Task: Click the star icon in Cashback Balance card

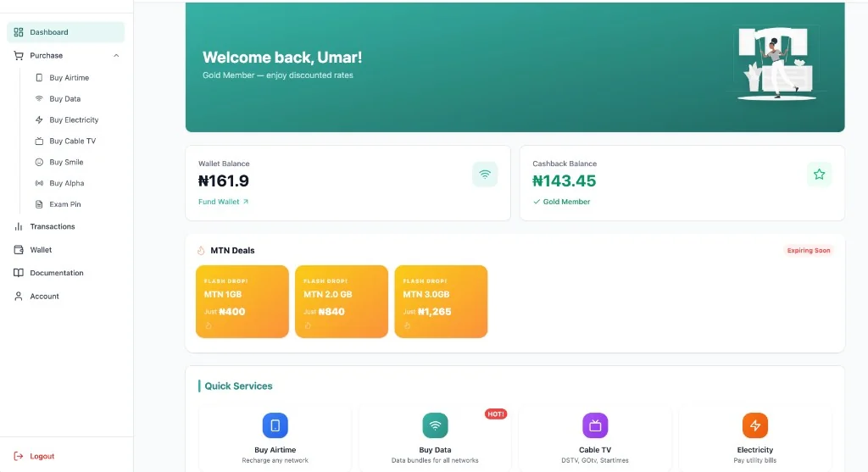Action: pyautogui.click(x=819, y=175)
